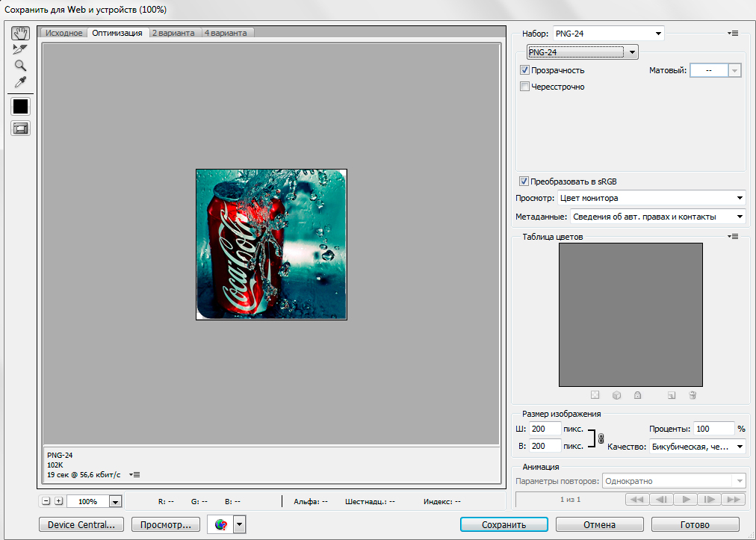This screenshot has width=756, height=540.
Task: Select the Slice Select tool
Action: point(20,49)
